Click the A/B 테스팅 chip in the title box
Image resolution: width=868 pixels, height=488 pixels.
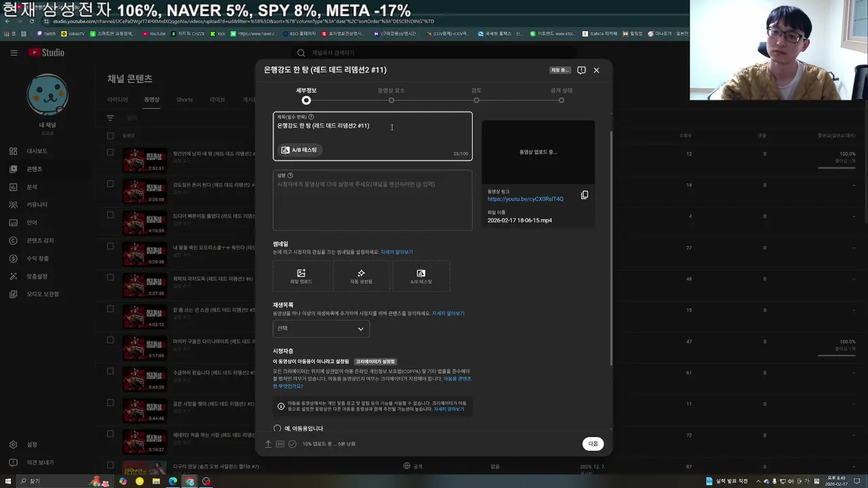coord(299,150)
